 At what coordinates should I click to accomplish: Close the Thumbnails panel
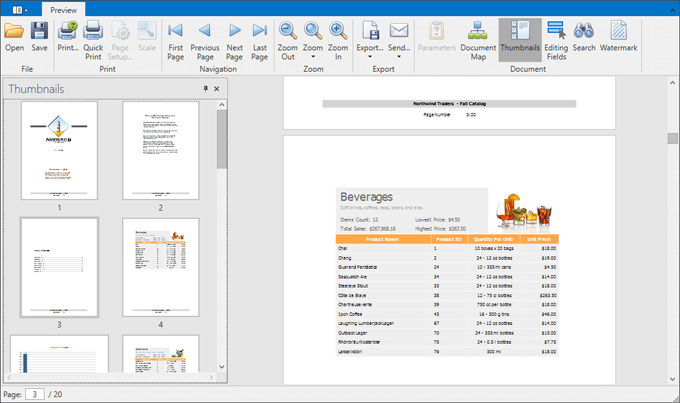point(217,89)
